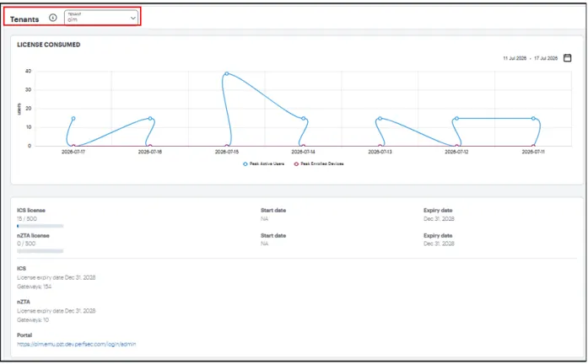The height and width of the screenshot is (364, 588).
Task: Click the ICS license Start date NA value
Action: (x=264, y=219)
